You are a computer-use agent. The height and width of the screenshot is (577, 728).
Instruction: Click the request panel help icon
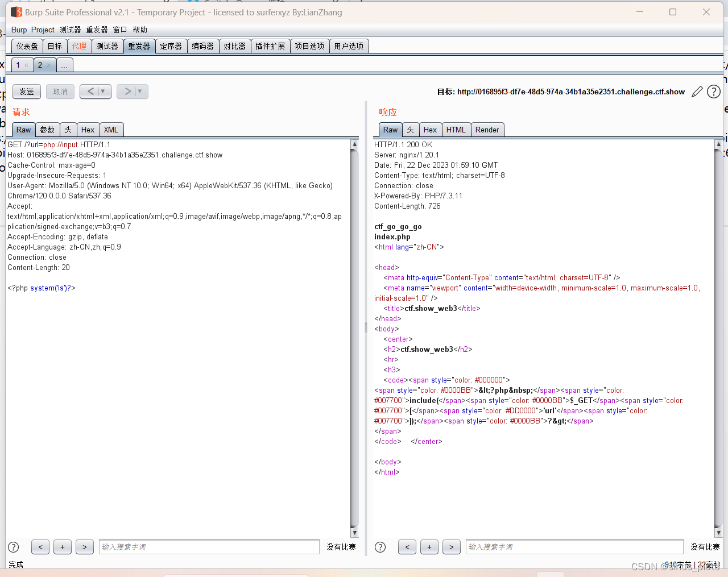[14, 547]
